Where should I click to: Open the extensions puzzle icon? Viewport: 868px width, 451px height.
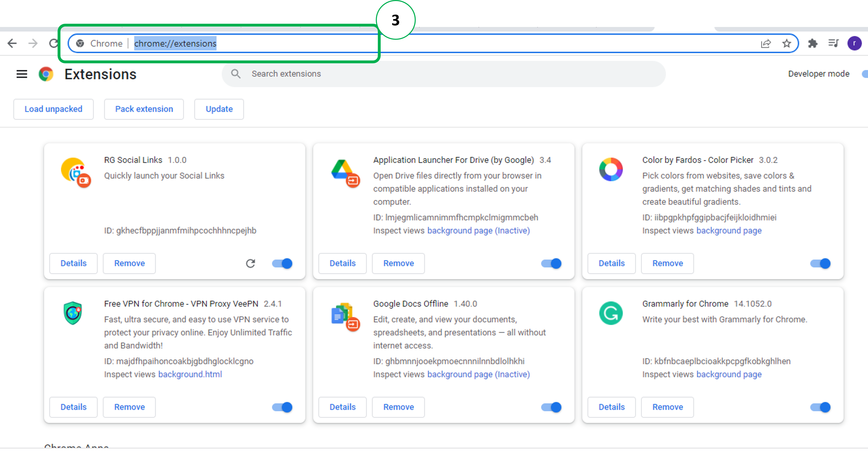pyautogui.click(x=812, y=43)
